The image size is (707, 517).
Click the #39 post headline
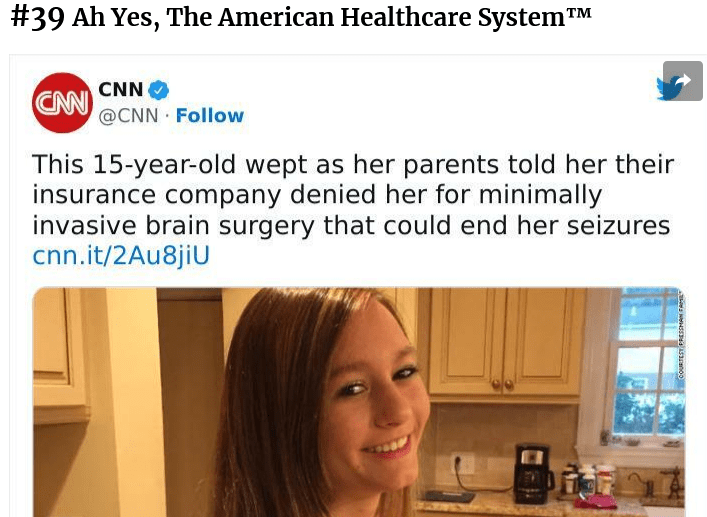(x=301, y=18)
